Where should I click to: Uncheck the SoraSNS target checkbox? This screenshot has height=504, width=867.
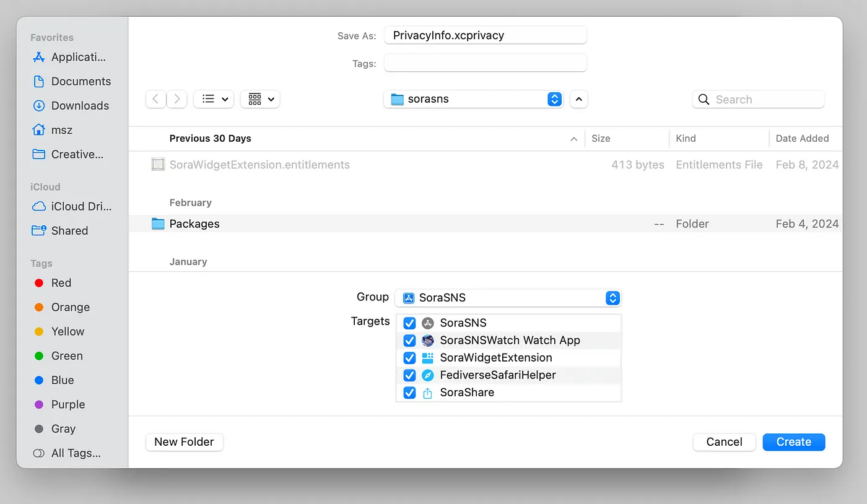click(409, 323)
